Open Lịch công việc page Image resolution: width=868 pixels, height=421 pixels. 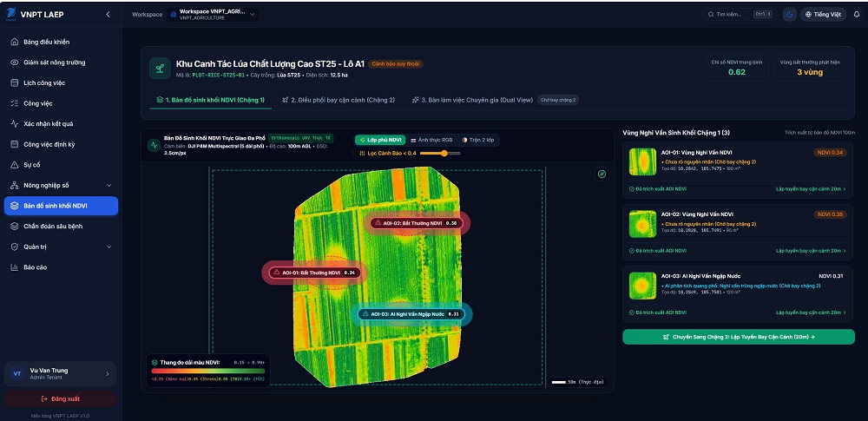61,83
